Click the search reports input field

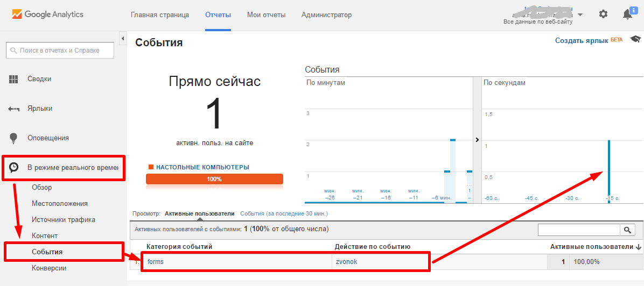pos(60,51)
